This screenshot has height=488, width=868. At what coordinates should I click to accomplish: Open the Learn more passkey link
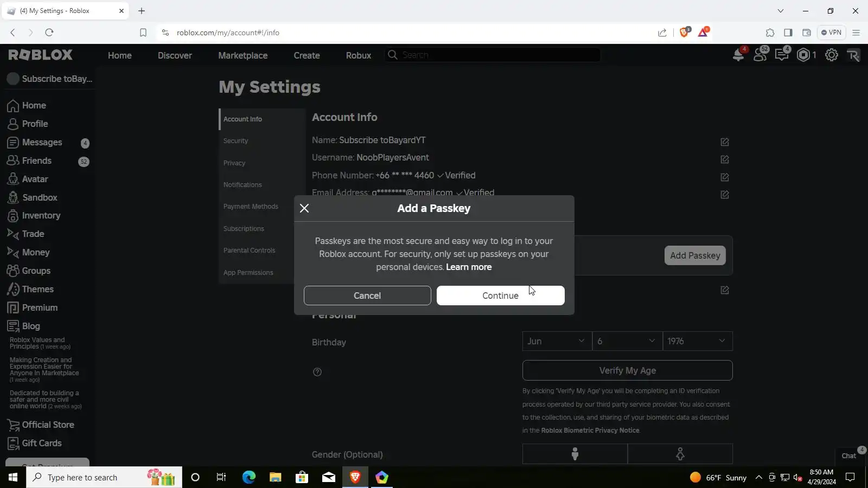469,267
